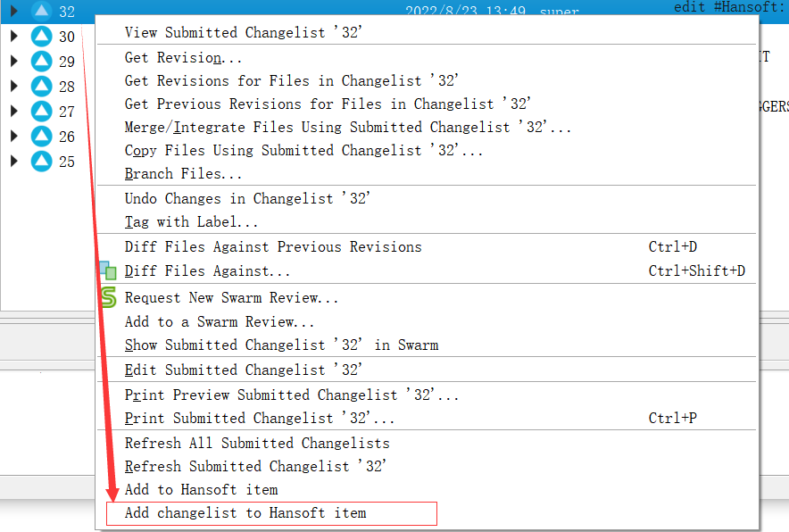Select changelist 30's blue icon
789x532 pixels.
click(41, 37)
